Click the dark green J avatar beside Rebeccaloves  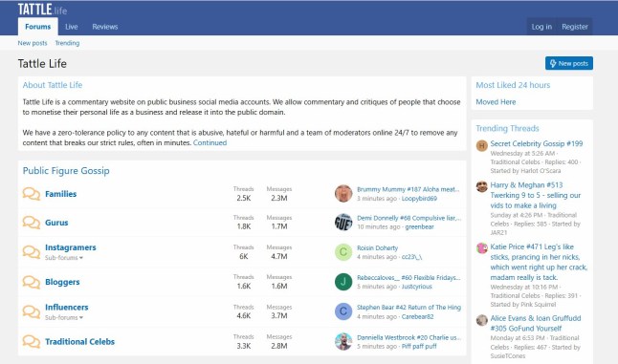(343, 282)
